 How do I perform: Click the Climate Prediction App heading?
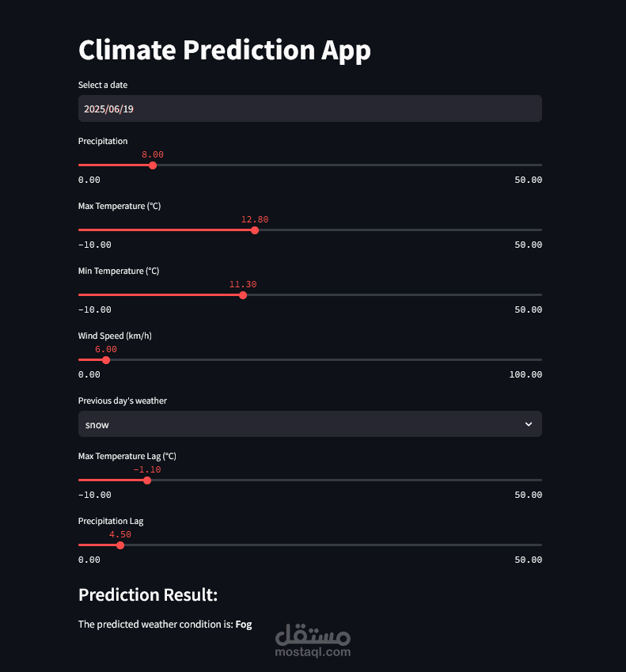[x=224, y=50]
